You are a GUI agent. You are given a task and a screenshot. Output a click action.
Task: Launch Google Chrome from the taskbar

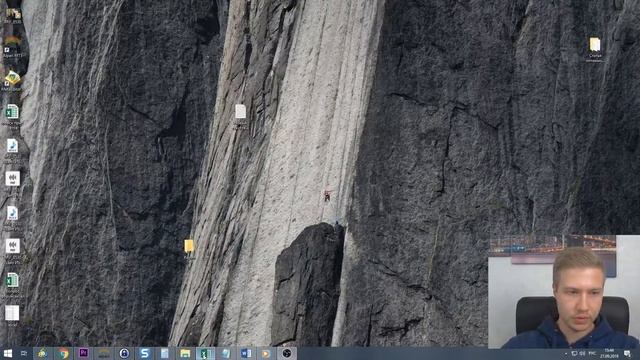(x=63, y=353)
